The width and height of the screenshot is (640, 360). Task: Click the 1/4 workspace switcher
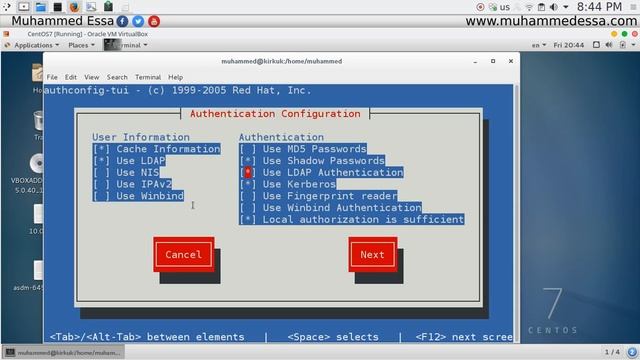point(612,352)
